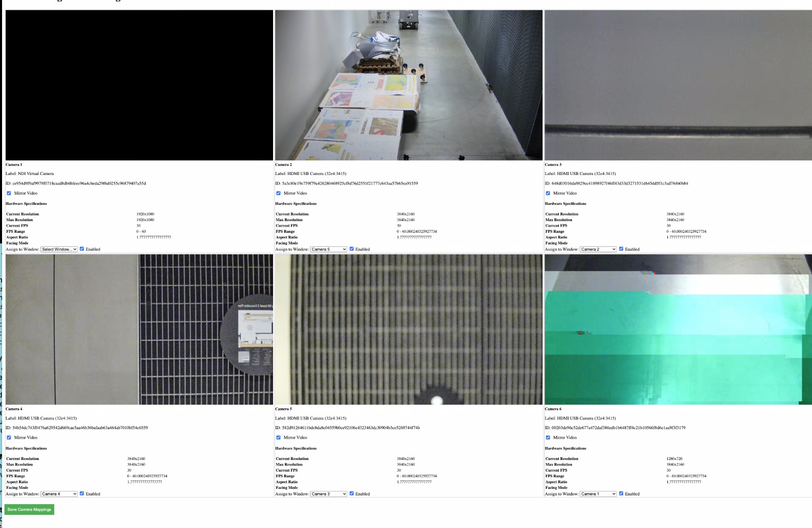
Task: Uncheck Enabled checkbox for Camera 1
Action: click(x=82, y=249)
